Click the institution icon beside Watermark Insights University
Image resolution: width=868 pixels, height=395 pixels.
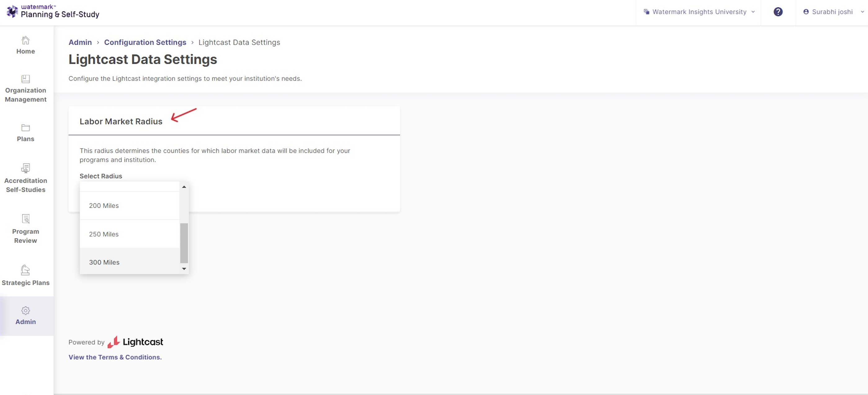pos(646,12)
